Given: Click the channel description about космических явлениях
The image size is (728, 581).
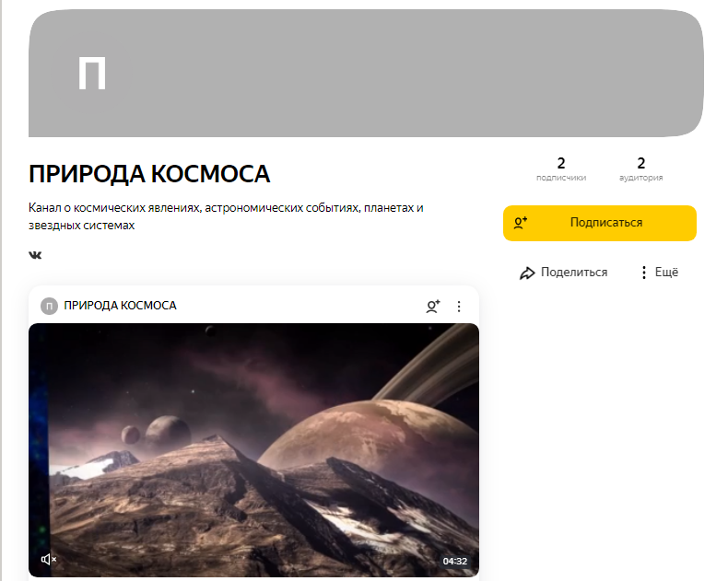Looking at the screenshot, I should point(226,216).
